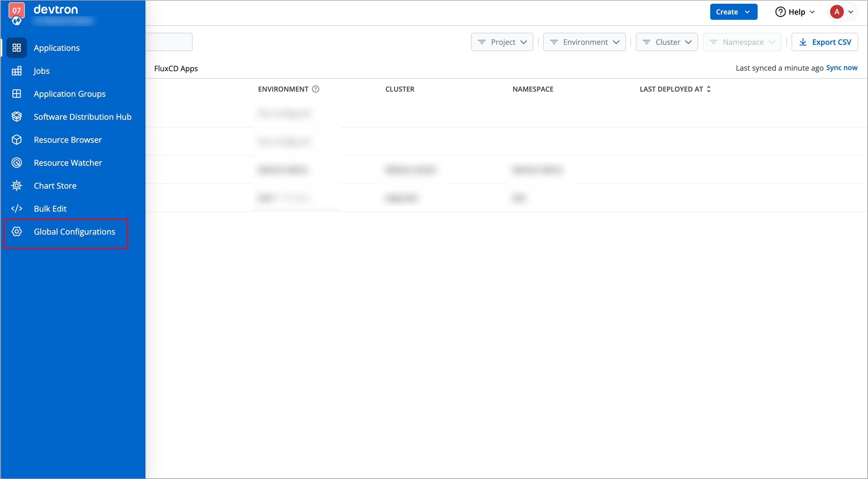Open the Bulk Edit code icon
Viewport: 868px width, 479px height.
[16, 208]
